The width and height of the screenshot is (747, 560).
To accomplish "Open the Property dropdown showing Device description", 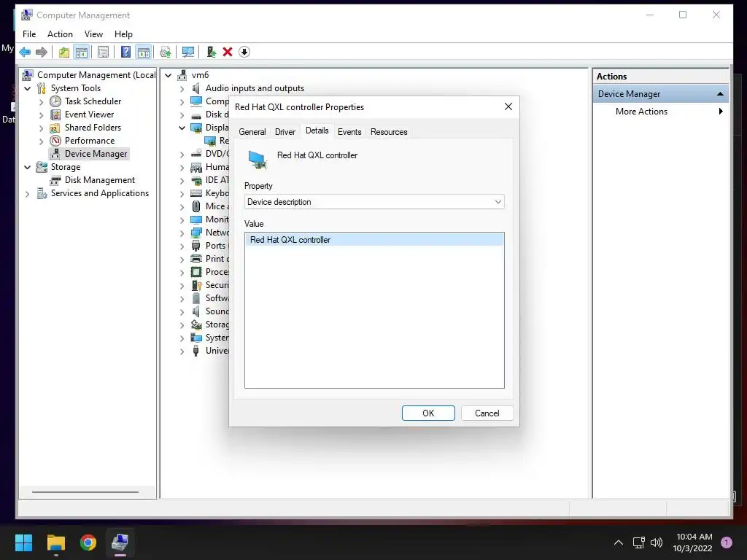I will tap(374, 202).
